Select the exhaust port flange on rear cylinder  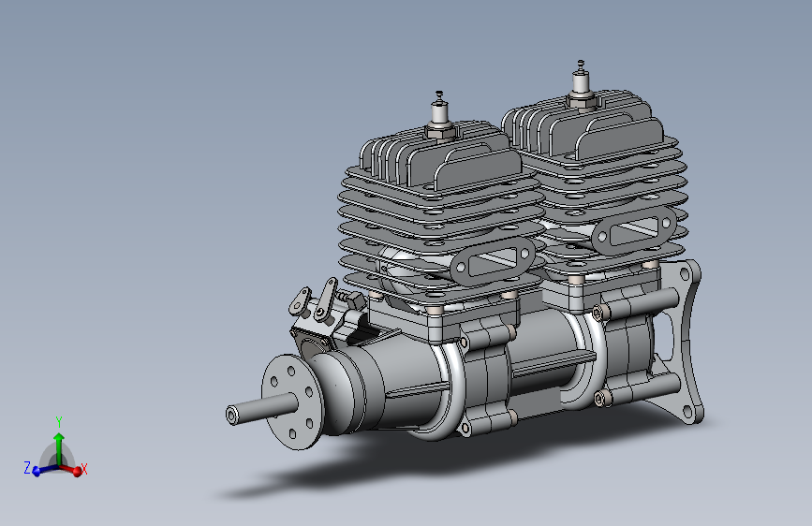pos(634,230)
